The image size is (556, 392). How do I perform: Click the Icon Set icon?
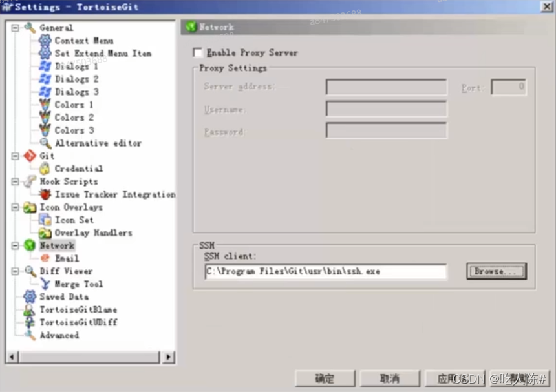(45, 220)
